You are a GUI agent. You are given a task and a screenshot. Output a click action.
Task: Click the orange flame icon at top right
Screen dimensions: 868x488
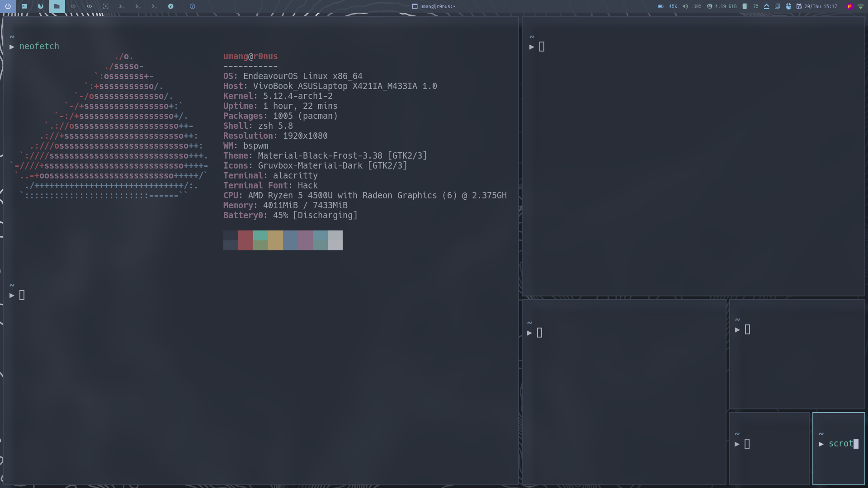click(x=849, y=7)
